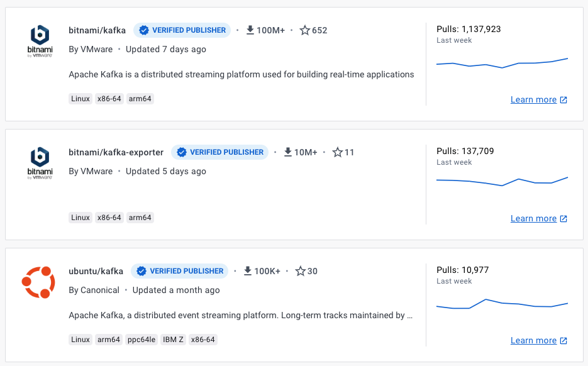Click the '100K+' download count
Viewport: 588px width, 366px height.
pyautogui.click(x=267, y=271)
